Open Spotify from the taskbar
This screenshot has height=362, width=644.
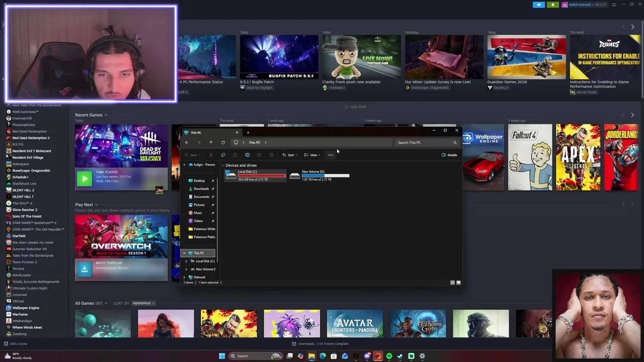tap(389, 356)
